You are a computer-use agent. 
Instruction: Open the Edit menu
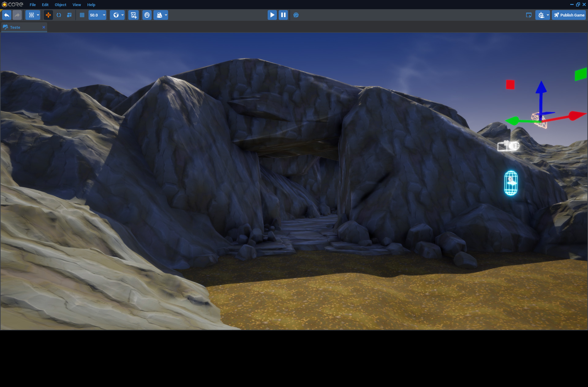pyautogui.click(x=45, y=5)
